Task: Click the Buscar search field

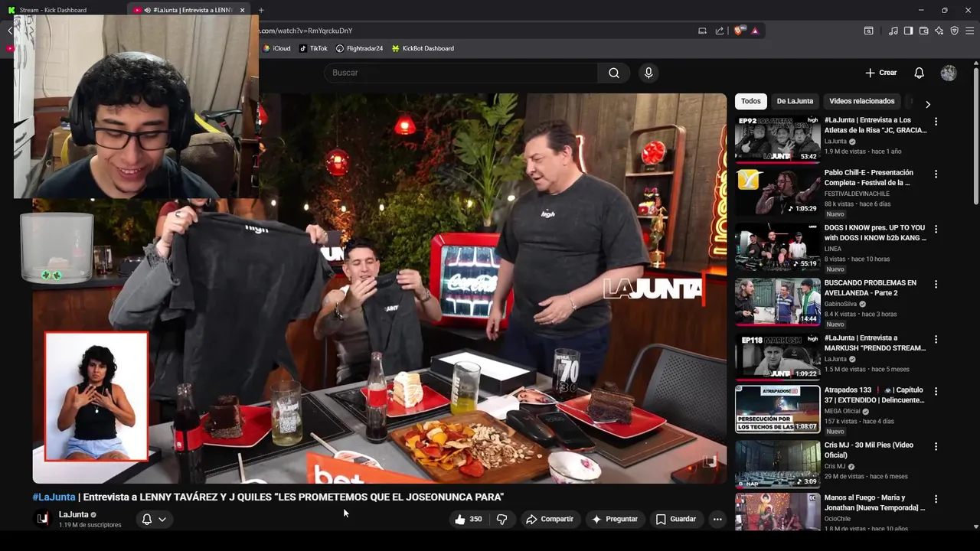Action: pyautogui.click(x=461, y=73)
